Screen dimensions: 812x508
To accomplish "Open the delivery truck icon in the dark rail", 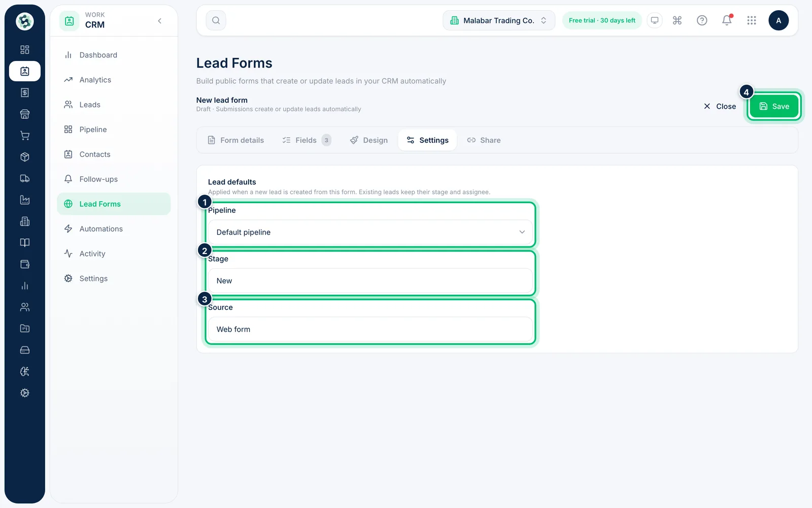I will click(x=24, y=178).
